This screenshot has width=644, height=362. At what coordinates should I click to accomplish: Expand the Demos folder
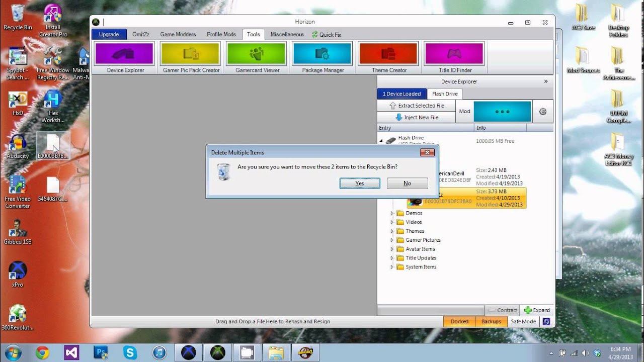point(392,213)
